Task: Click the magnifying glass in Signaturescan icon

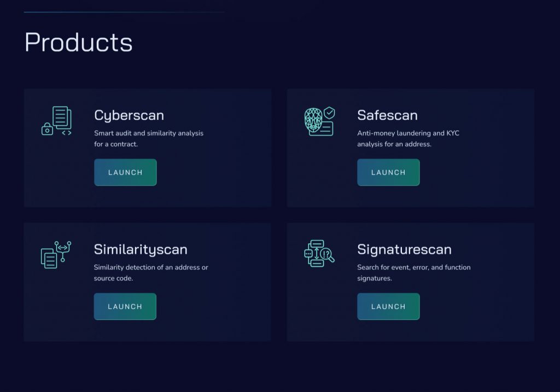Action: [328, 255]
